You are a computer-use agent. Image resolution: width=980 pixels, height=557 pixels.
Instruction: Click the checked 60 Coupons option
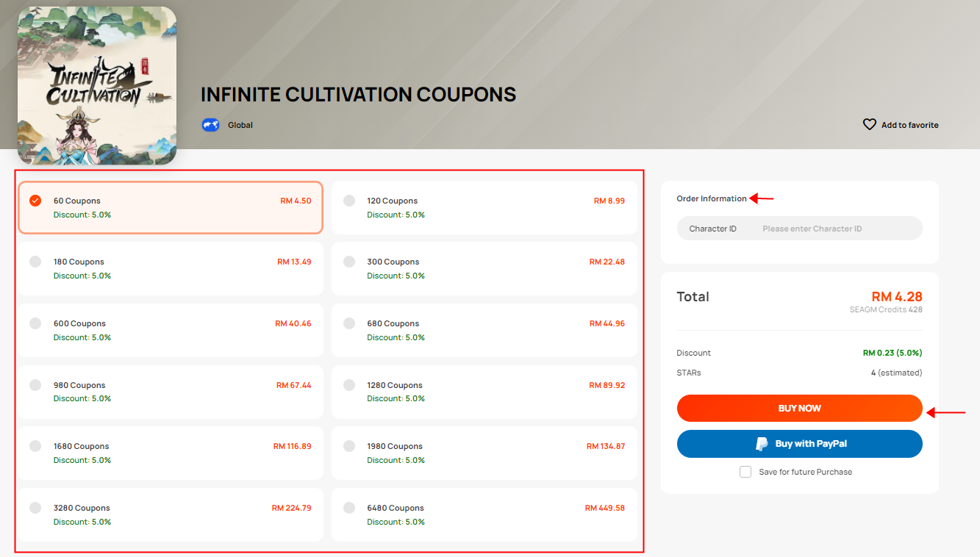[171, 208]
